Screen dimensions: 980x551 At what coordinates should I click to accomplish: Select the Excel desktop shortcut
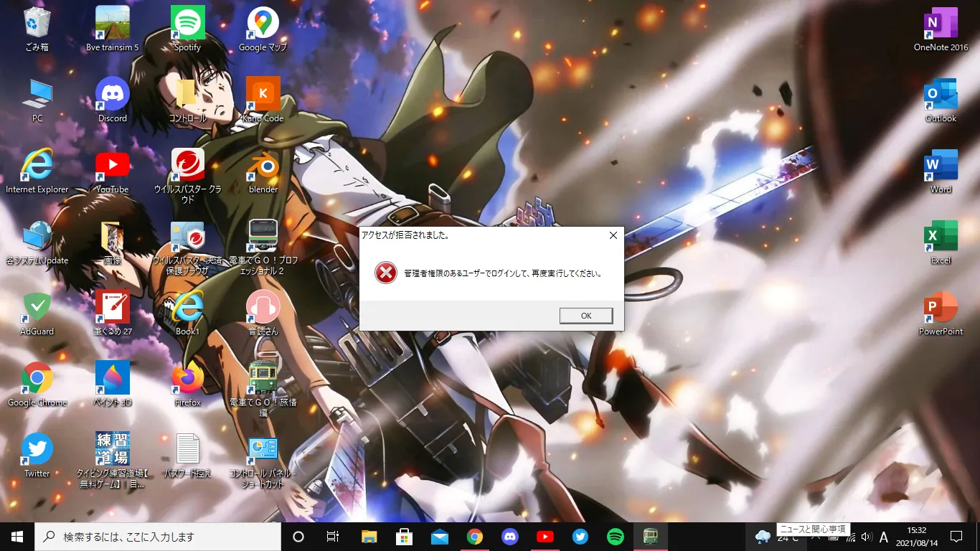pos(941,242)
